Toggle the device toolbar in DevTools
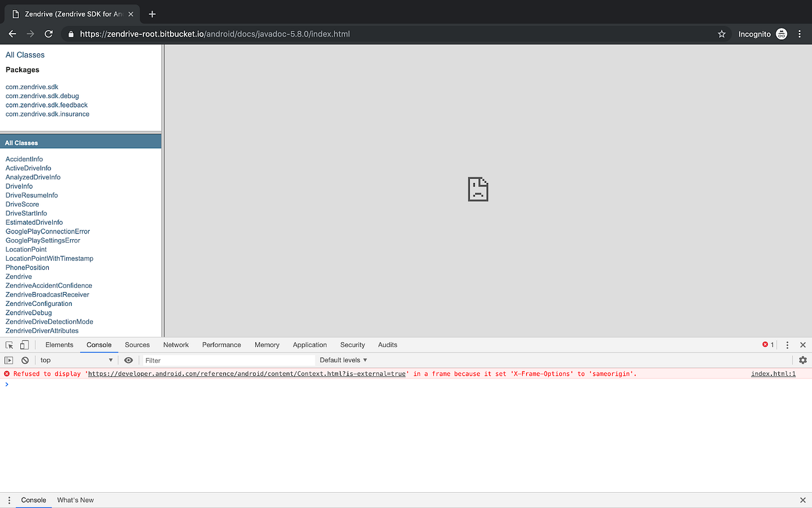 [x=24, y=345]
